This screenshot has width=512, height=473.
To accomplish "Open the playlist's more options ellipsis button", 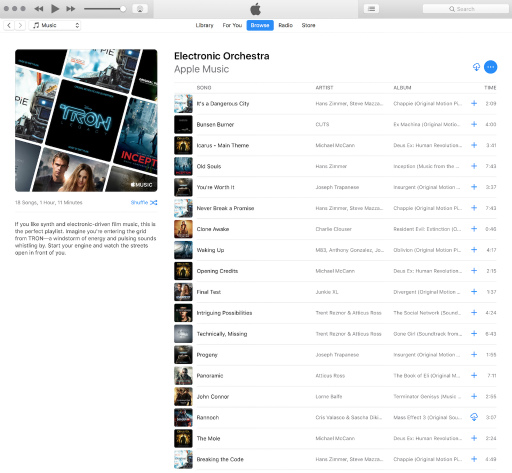I will click(490, 67).
